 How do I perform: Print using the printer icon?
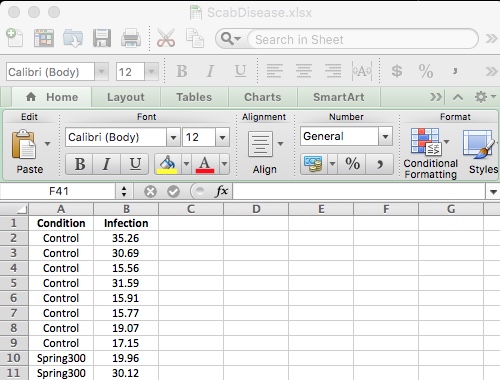click(x=131, y=38)
